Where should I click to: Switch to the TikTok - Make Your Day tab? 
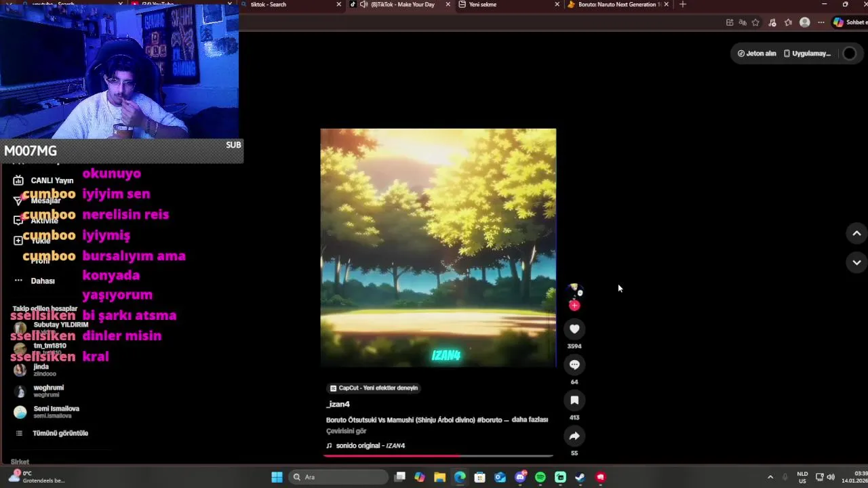(400, 4)
